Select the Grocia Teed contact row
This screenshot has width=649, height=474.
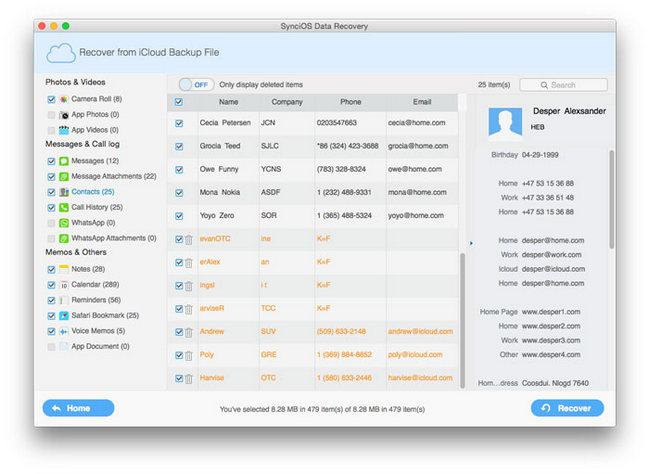tap(312, 146)
